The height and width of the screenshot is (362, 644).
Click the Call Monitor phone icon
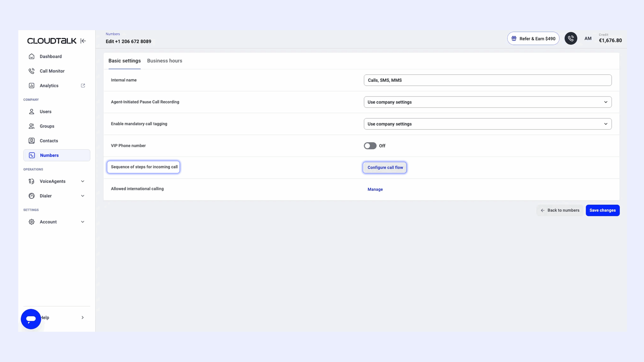tap(31, 71)
